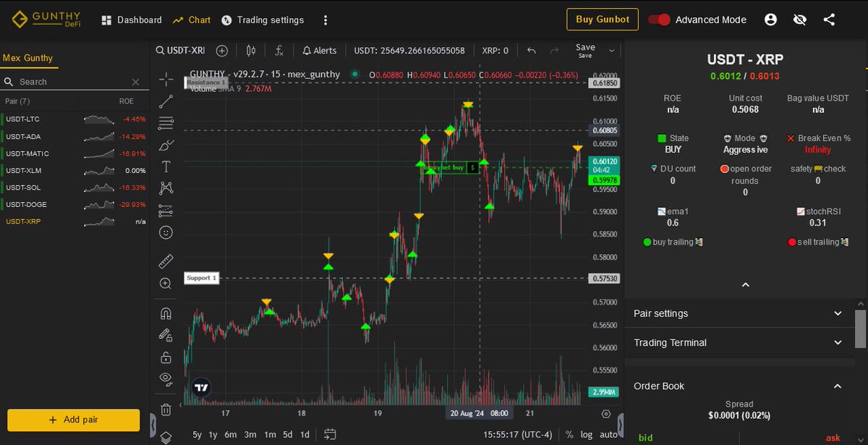The width and height of the screenshot is (868, 445).
Task: Switch to the Chart tab
Action: 192,20
